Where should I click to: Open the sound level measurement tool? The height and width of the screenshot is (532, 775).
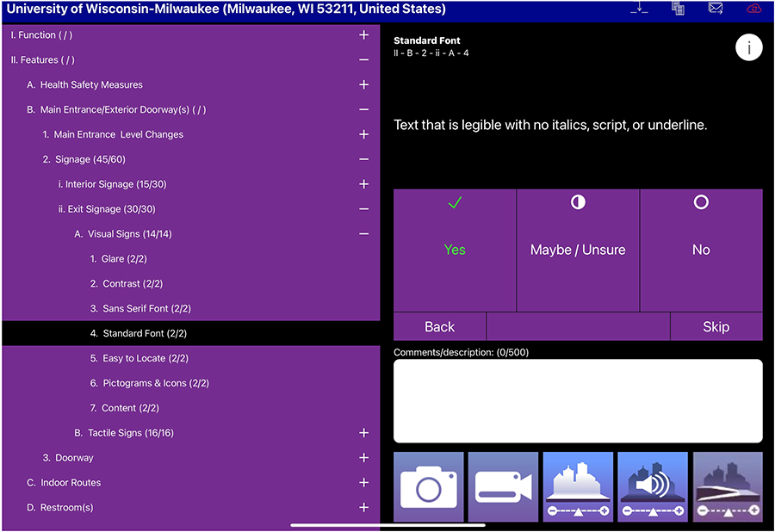(x=653, y=486)
